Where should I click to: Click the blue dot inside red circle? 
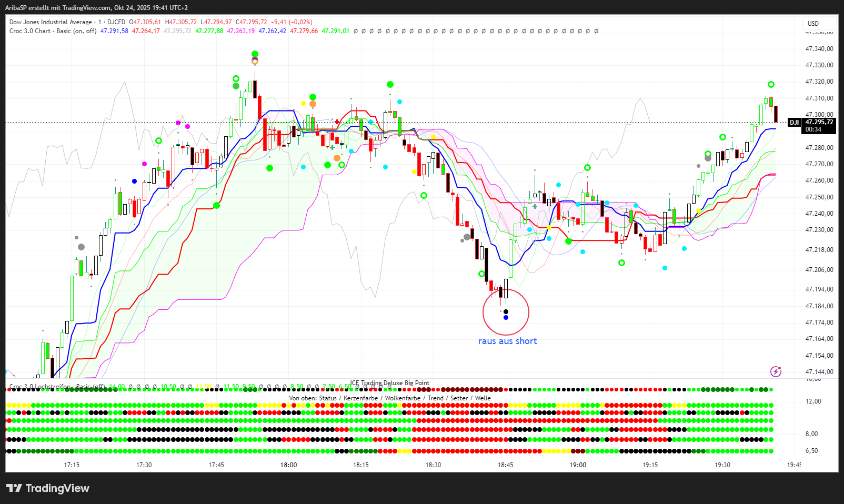point(506,318)
